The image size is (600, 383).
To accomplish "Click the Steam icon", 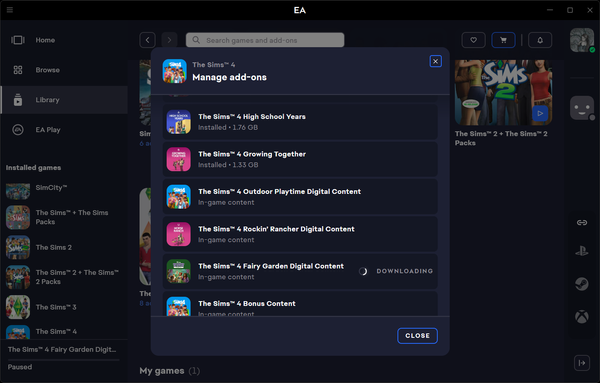I will 582,284.
